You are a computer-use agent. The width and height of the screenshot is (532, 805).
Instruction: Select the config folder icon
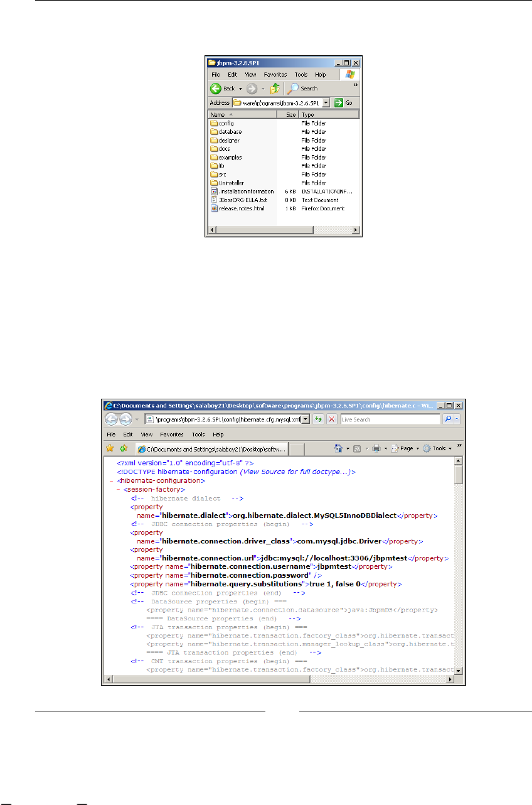(x=214, y=123)
